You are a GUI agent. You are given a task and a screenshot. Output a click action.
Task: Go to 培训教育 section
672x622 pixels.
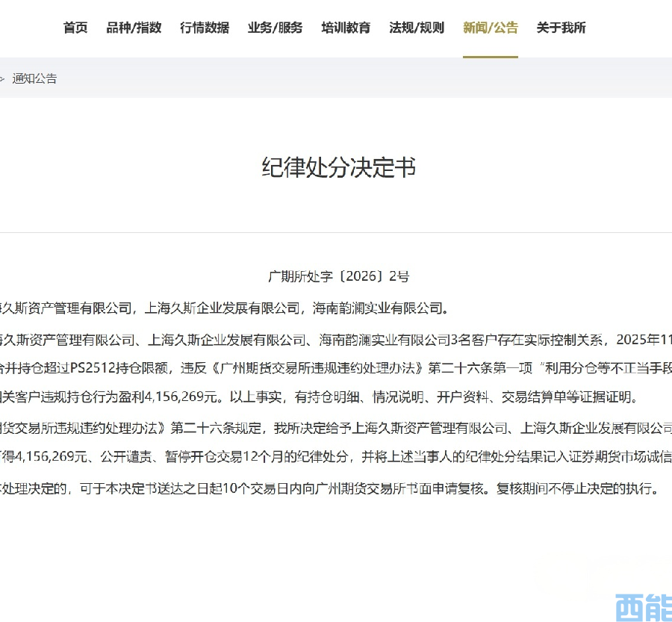(346, 28)
